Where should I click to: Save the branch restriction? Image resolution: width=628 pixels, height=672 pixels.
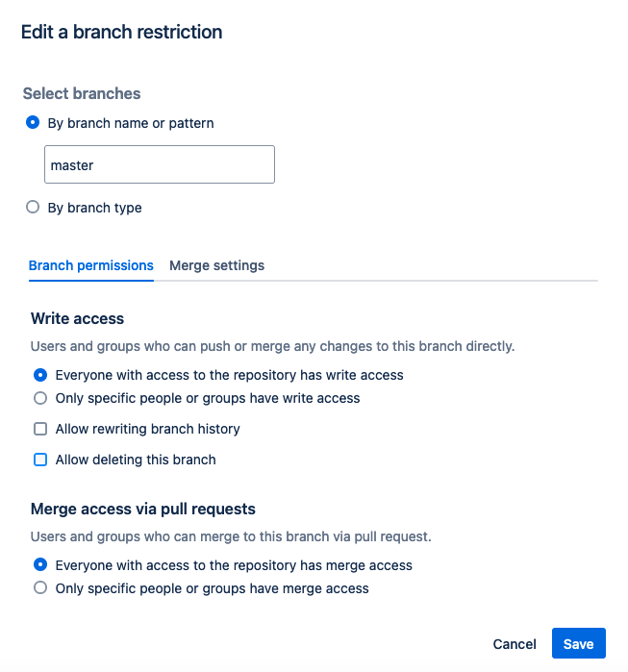579,644
